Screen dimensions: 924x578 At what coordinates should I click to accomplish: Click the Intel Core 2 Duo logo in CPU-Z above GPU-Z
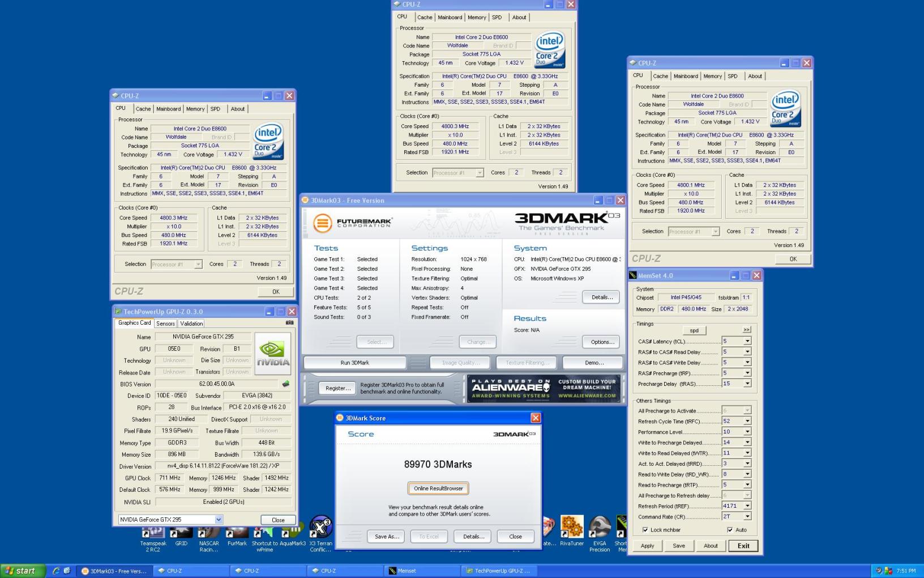(268, 142)
